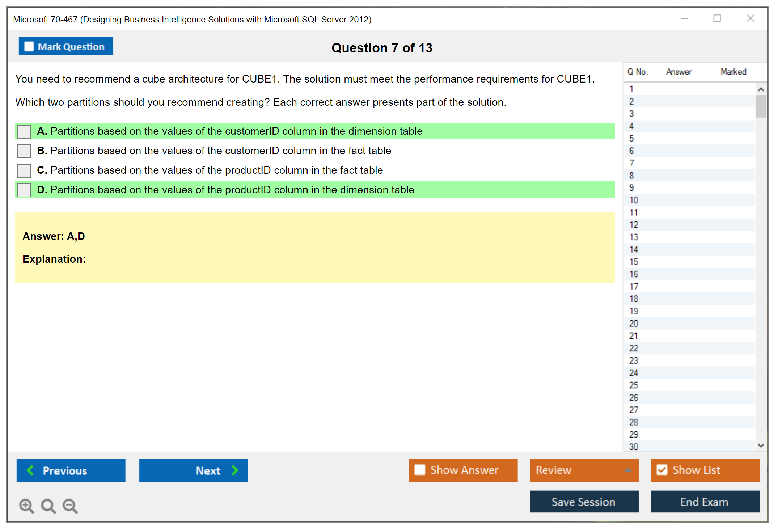Click the green arrow icon on Next button
Viewport: 778px width, 532px height.
coord(234,470)
